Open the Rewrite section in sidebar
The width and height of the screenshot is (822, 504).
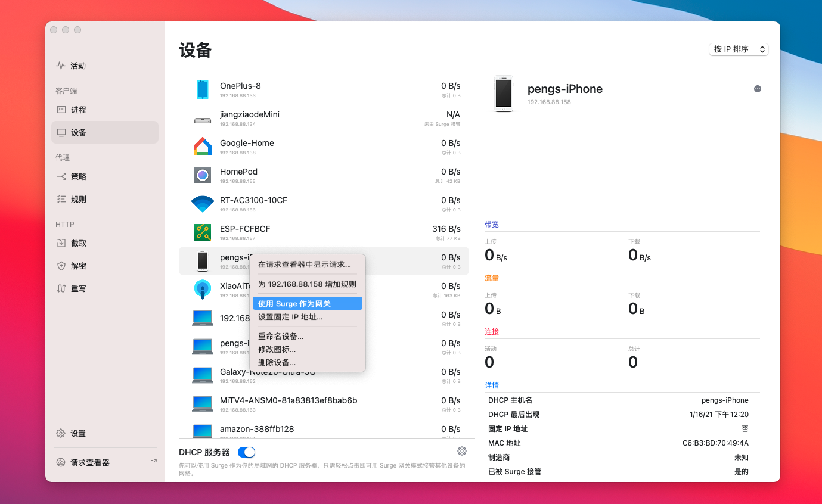(78, 289)
